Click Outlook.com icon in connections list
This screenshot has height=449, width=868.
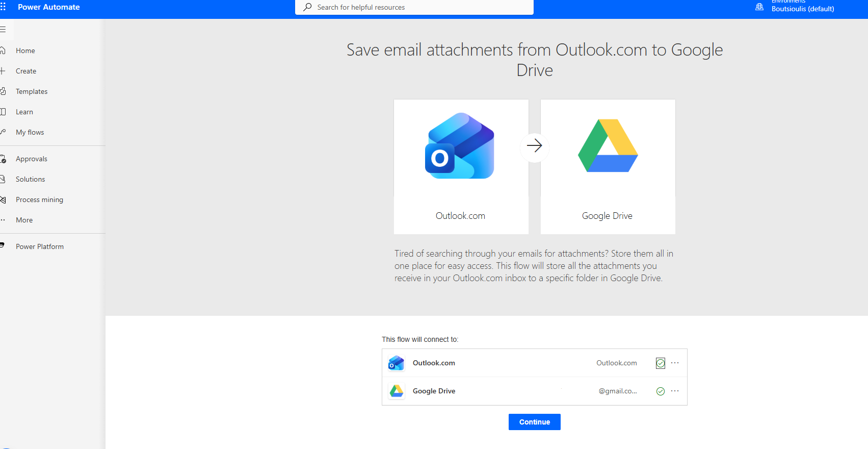[396, 363]
